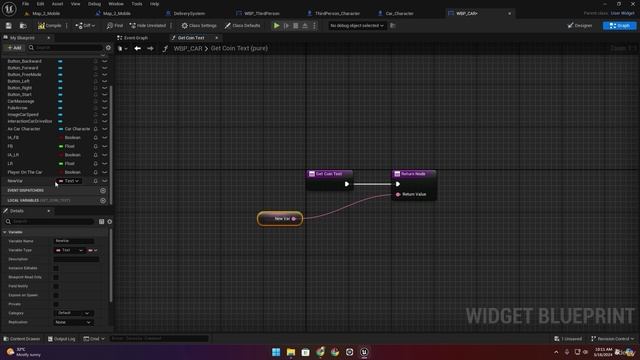Click the Eject playback button
640x360 pixels.
pyautogui.click(x=305, y=26)
